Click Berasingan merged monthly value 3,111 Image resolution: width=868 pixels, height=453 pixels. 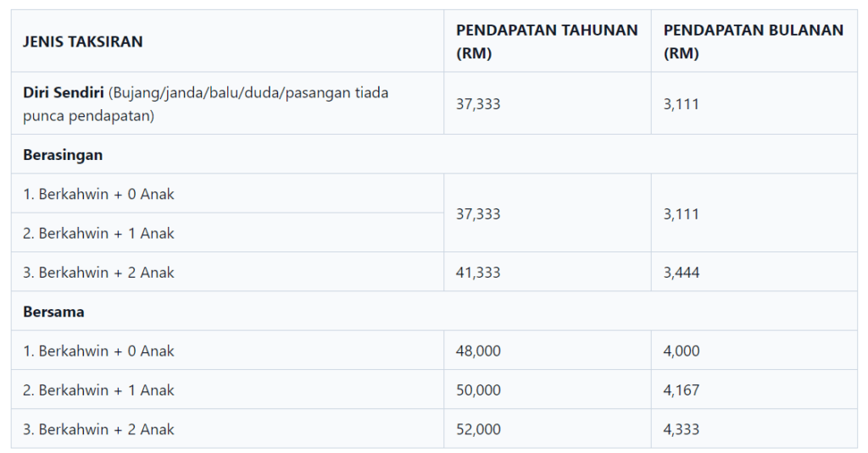(682, 214)
